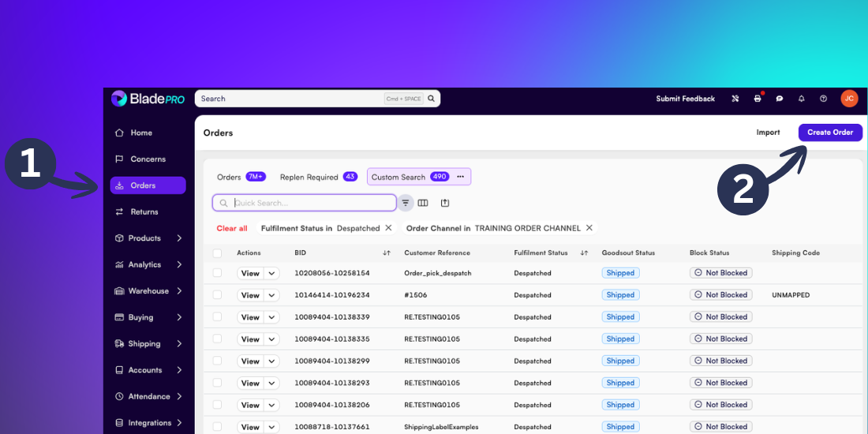Open View dropdown arrow for order 10089404-10138299
868x434 pixels.
tap(271, 361)
